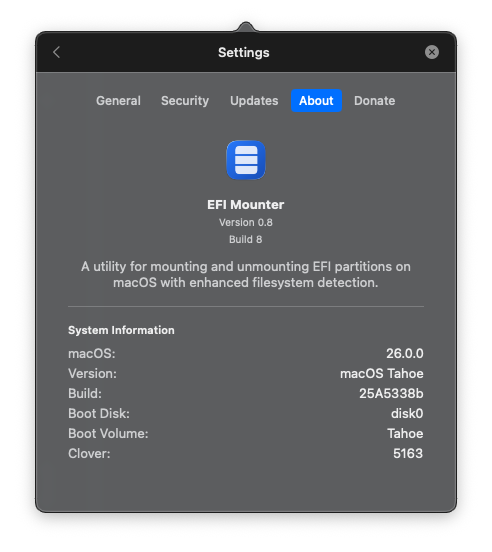This screenshot has width=492, height=552.
Task: Click the EFI Mounter app name
Action: [x=246, y=205]
